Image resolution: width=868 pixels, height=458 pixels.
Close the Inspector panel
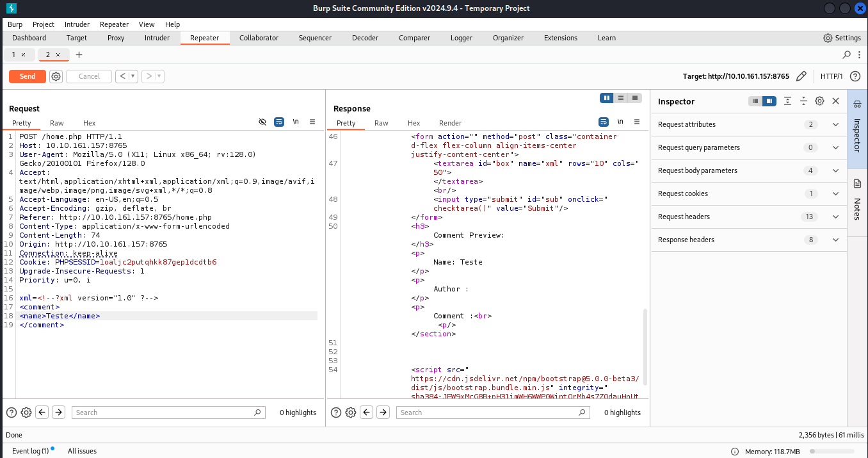(835, 101)
